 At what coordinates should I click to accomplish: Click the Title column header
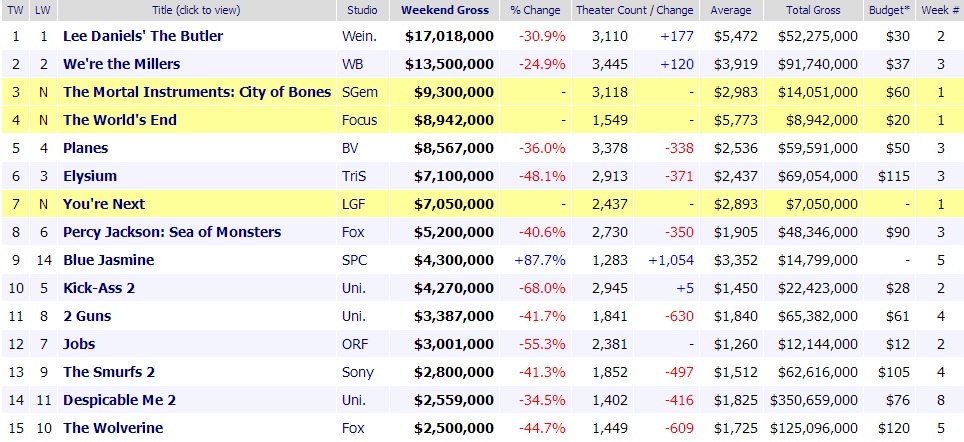(196, 10)
